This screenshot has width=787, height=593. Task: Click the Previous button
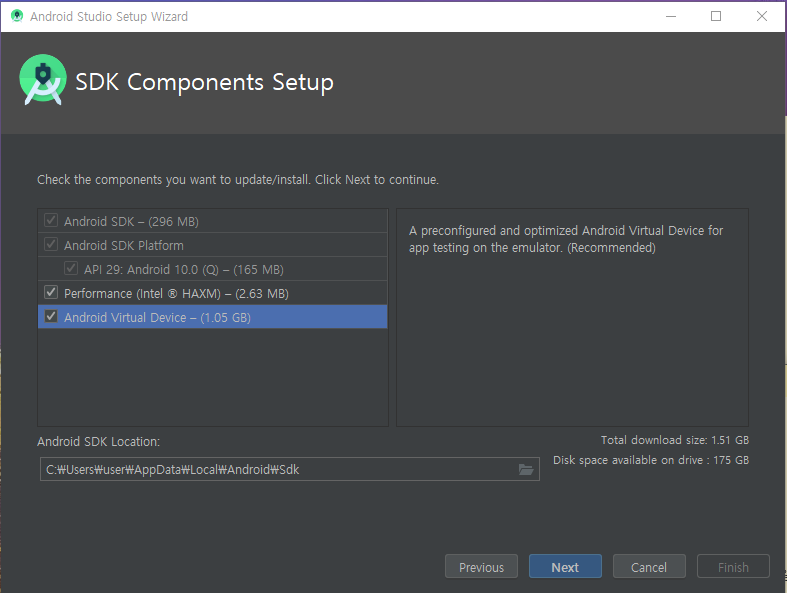(481, 566)
